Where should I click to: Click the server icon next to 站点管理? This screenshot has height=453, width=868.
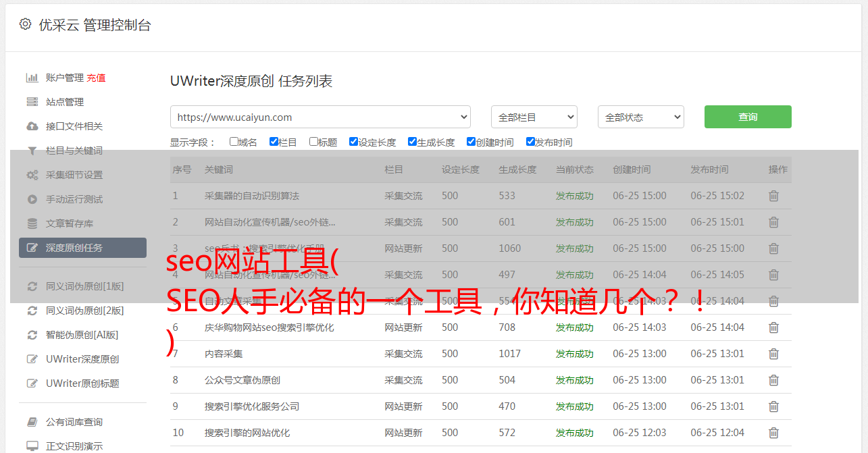click(32, 102)
